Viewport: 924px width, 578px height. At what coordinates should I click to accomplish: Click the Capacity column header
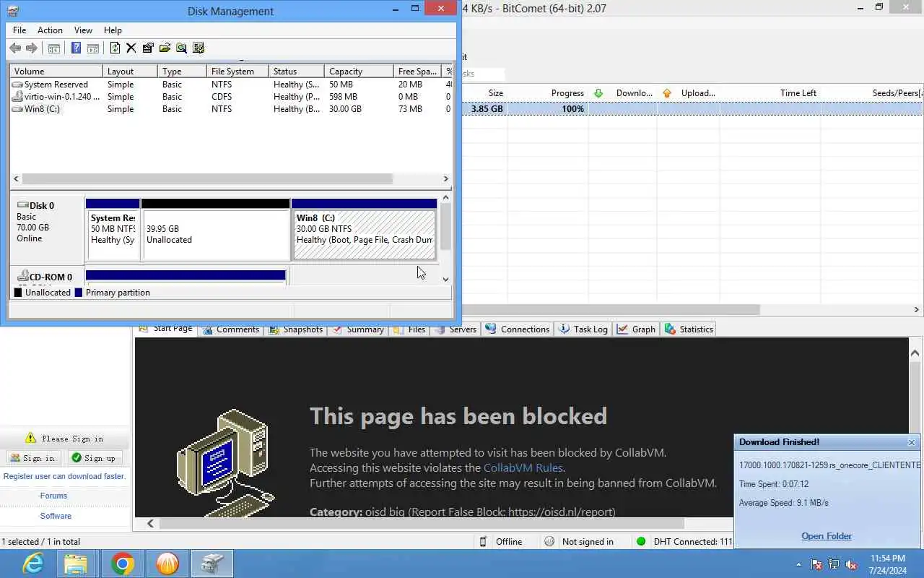pos(359,72)
